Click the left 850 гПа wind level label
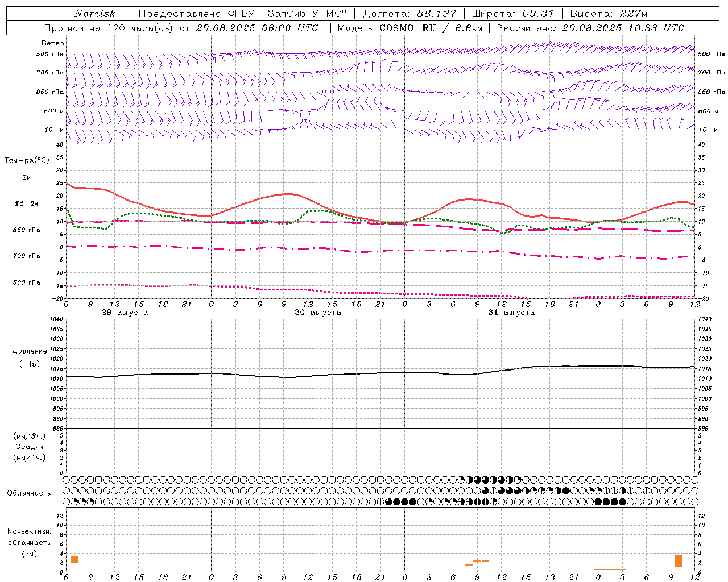The height and width of the screenshot is (582, 728). 50,92
